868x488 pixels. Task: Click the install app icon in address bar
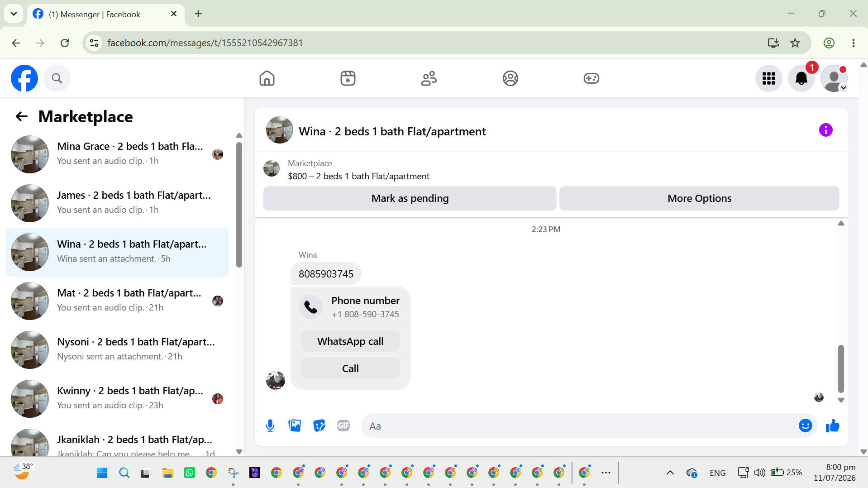(773, 43)
